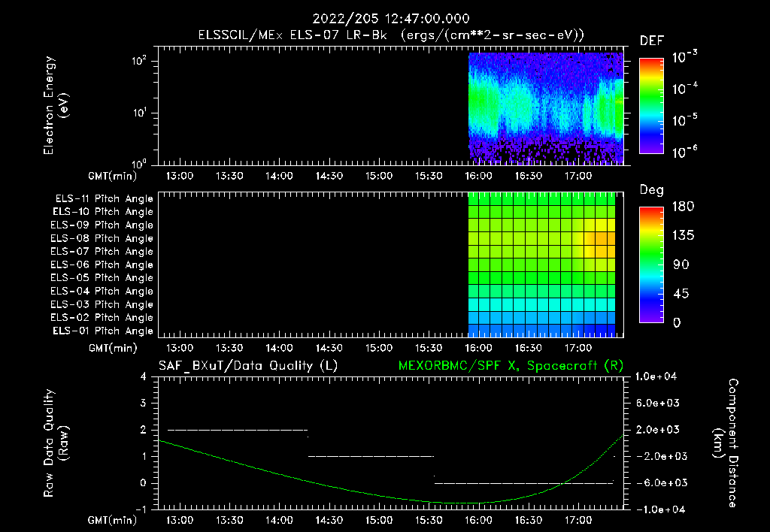
Task: Select the ELS-07 Pitch Angle row label
Action: click(102, 251)
